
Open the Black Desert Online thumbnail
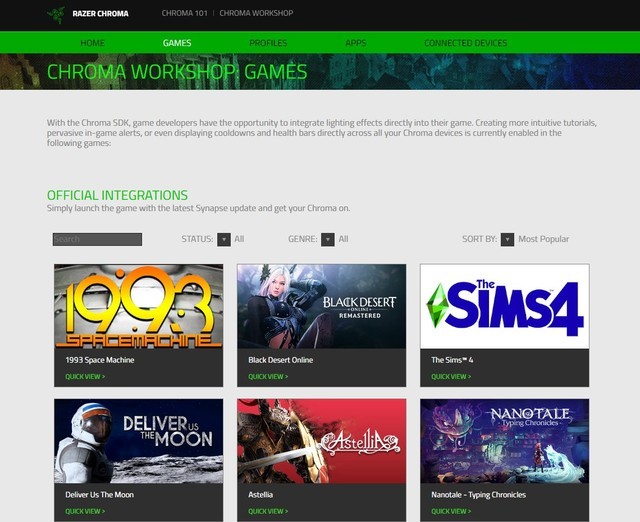tap(322, 307)
